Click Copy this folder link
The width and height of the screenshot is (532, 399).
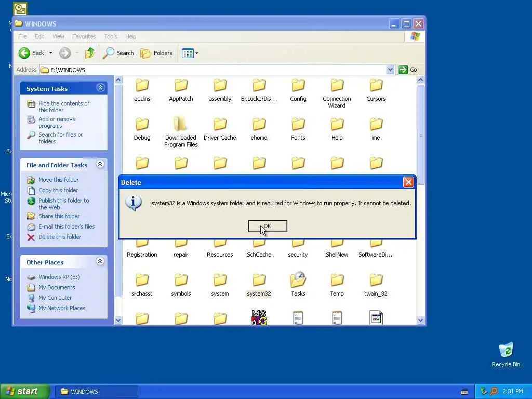click(x=58, y=190)
